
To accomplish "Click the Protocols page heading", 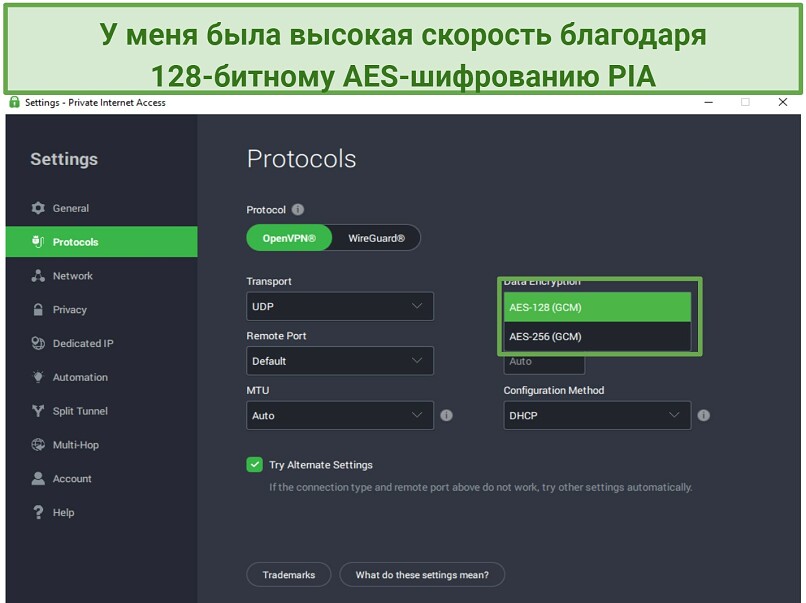I will click(301, 159).
